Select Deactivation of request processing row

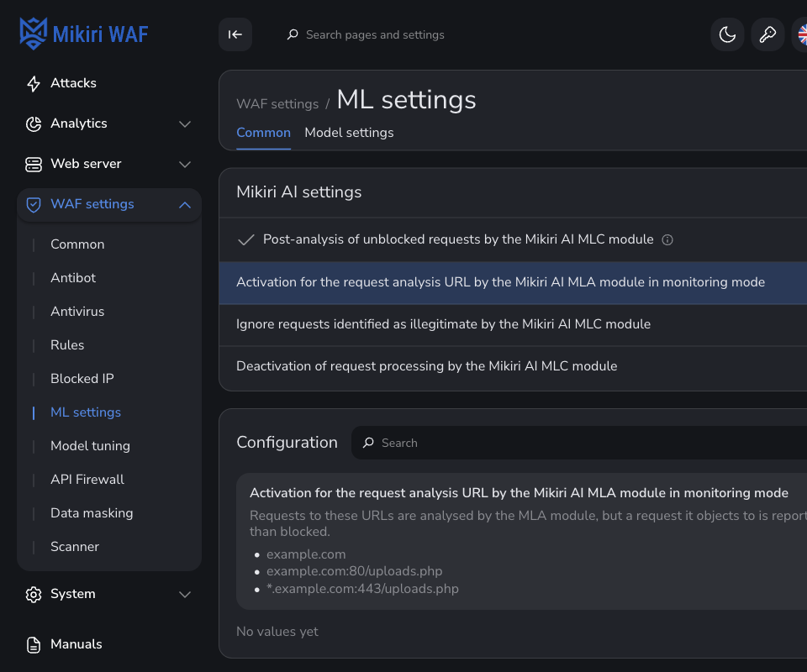coord(513,366)
